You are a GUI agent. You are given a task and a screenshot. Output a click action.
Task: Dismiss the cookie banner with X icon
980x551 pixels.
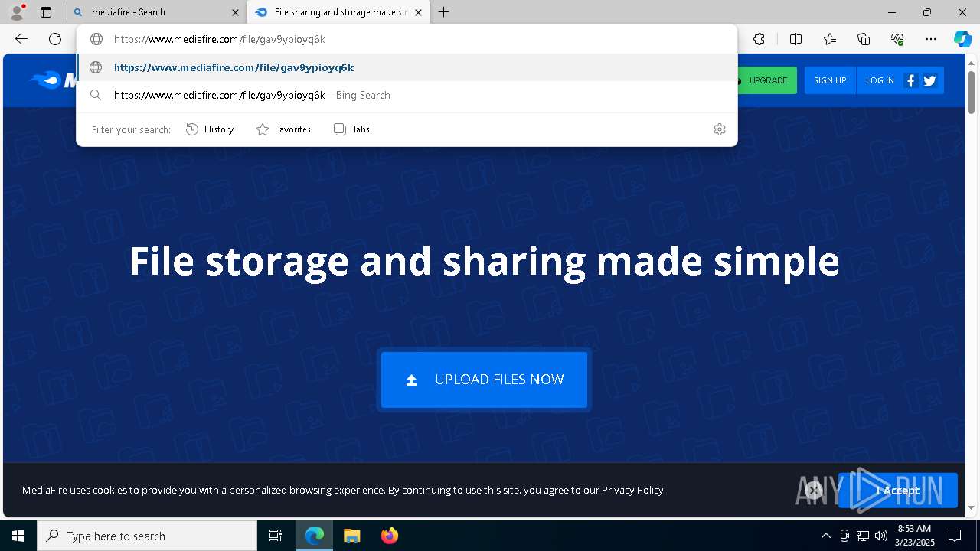[814, 491]
